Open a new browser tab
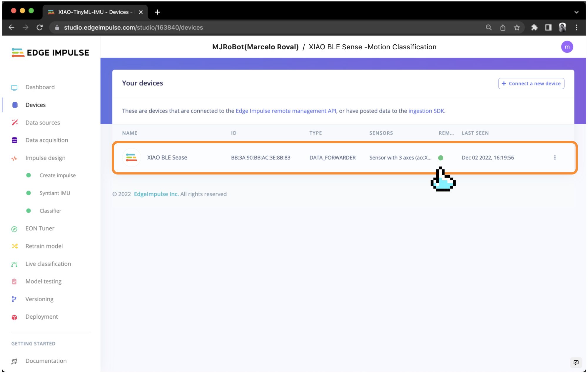Screen dimensions: 588x373 coord(157,12)
